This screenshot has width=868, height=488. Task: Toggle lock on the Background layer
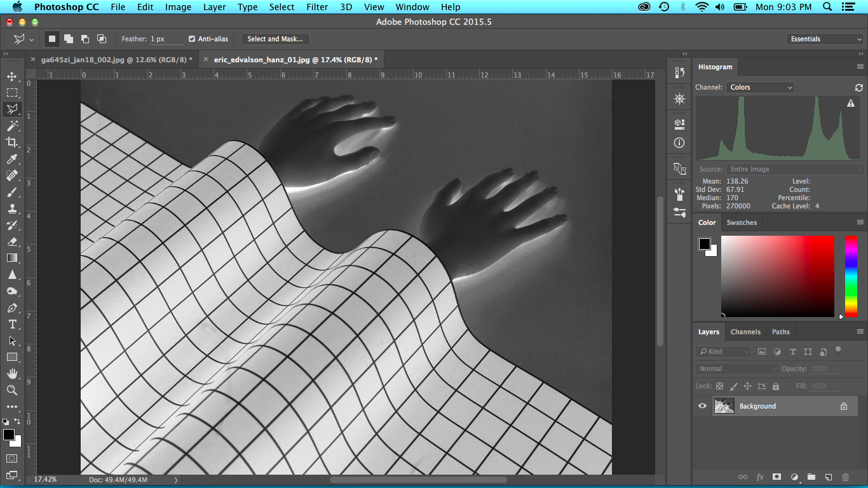click(x=844, y=406)
